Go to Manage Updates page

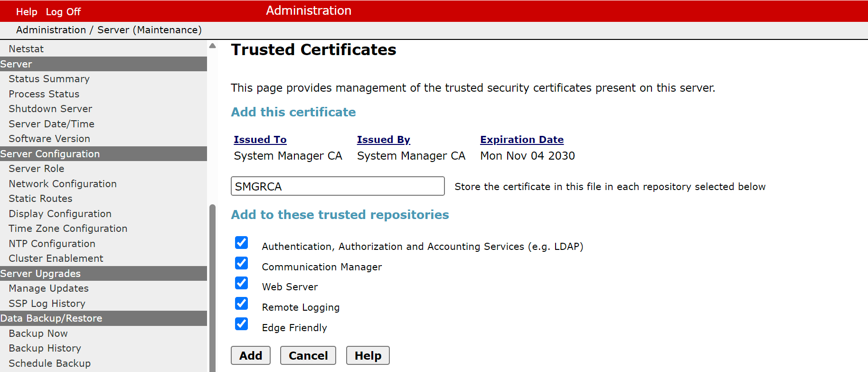point(48,288)
